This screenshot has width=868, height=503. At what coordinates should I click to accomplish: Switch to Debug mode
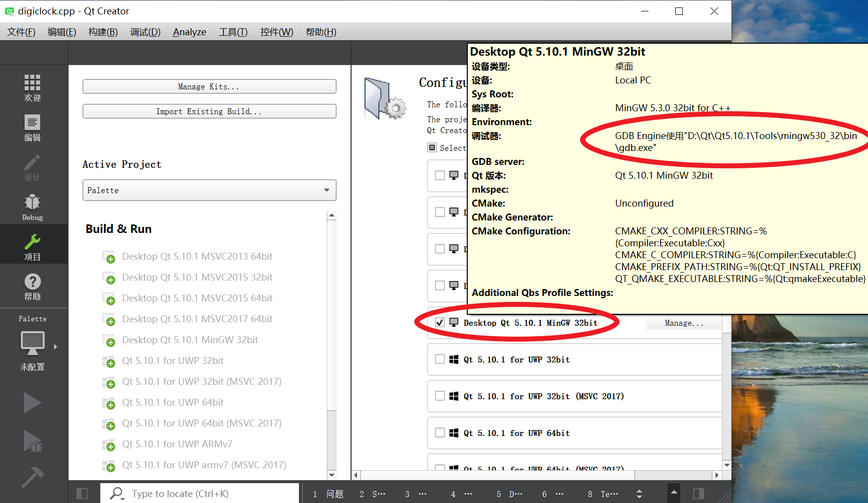[32, 207]
